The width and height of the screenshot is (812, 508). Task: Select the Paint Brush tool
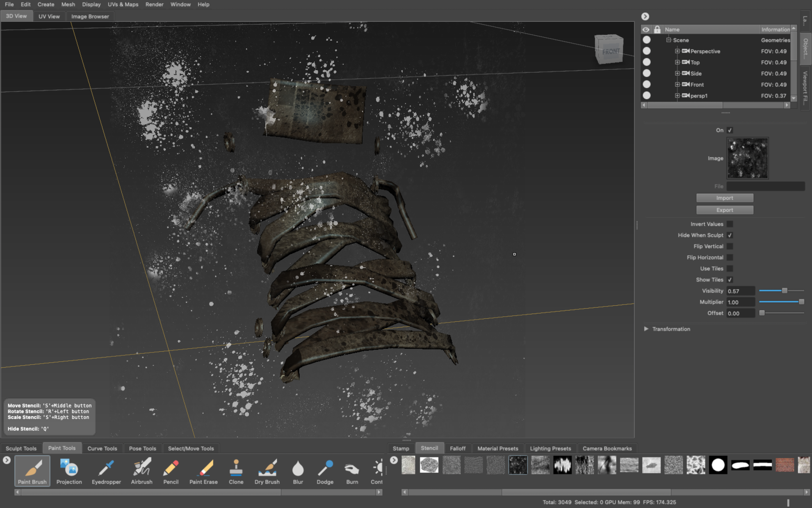(32, 471)
